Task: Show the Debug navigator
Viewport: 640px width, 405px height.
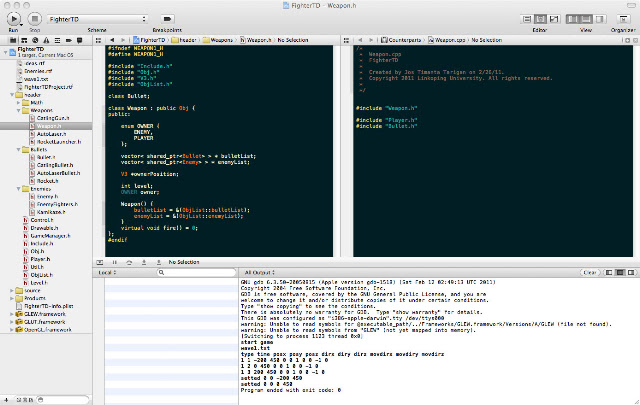Action: tap(57, 40)
